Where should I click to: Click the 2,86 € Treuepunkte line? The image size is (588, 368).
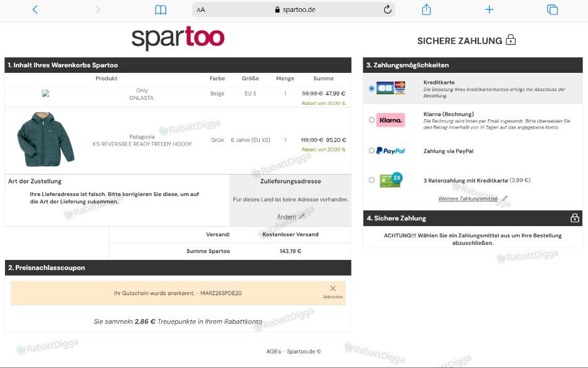pos(178,322)
